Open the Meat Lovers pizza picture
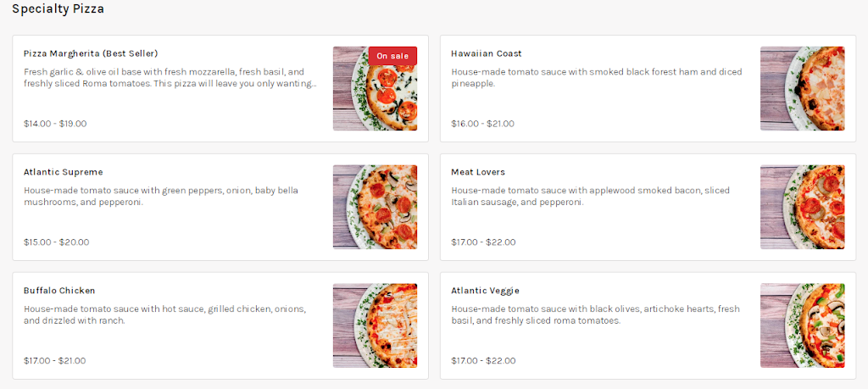Viewport: 868px width, 389px height. (x=802, y=207)
